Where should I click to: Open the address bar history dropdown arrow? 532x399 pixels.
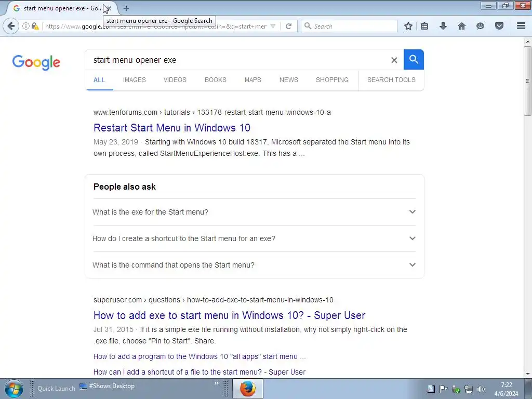coord(273,26)
